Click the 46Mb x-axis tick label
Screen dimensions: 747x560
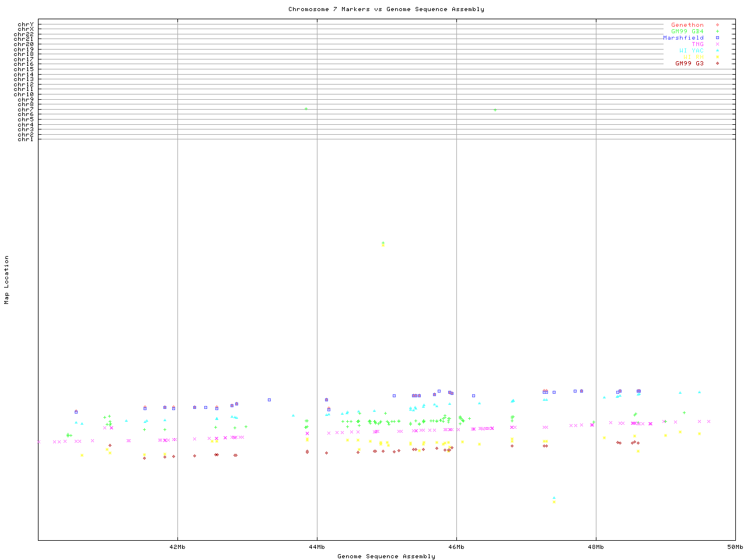click(x=456, y=547)
